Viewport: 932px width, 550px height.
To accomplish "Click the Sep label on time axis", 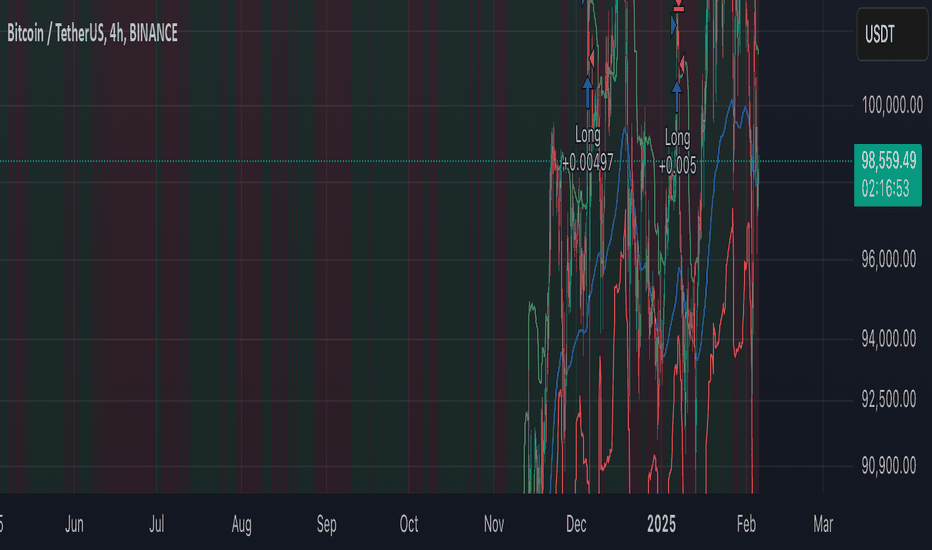I will coord(326,524).
